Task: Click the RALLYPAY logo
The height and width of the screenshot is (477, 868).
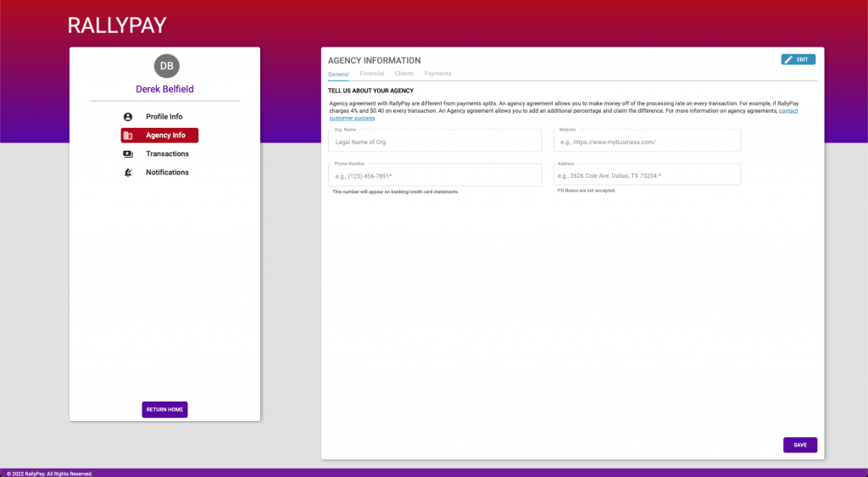Action: point(117,25)
